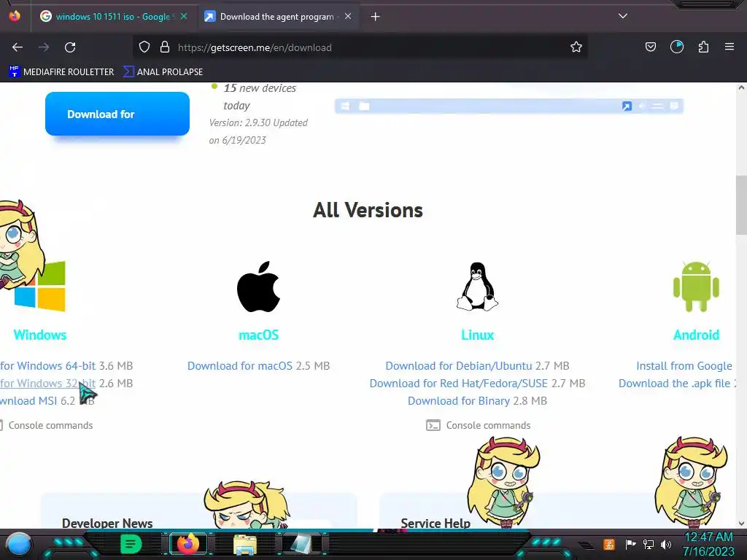Close the Download the agent program tab
The height and width of the screenshot is (560, 747).
click(348, 16)
